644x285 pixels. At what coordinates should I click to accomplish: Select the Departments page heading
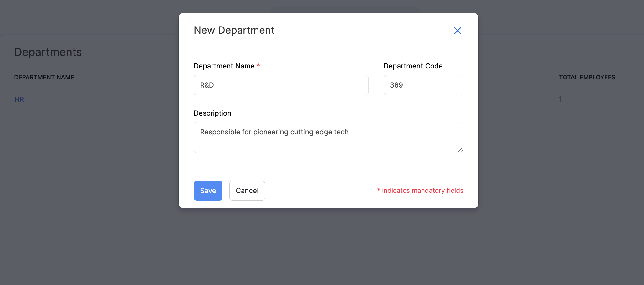(48, 52)
